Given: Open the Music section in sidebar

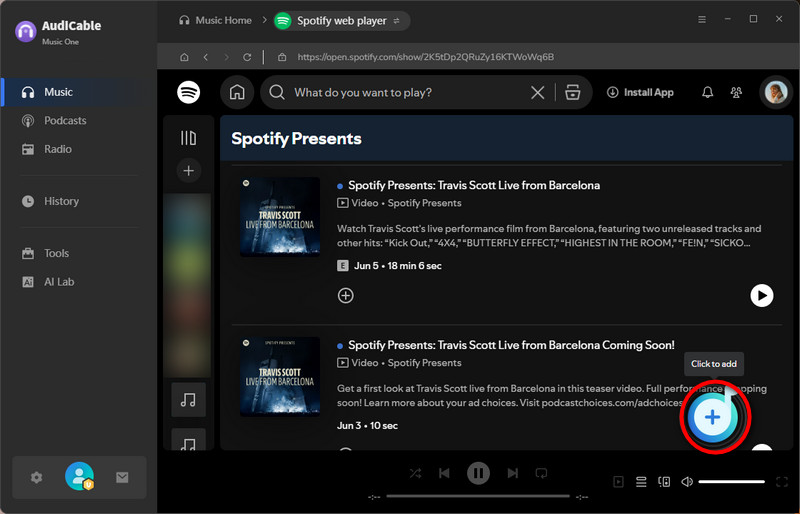Looking at the screenshot, I should 79,92.
